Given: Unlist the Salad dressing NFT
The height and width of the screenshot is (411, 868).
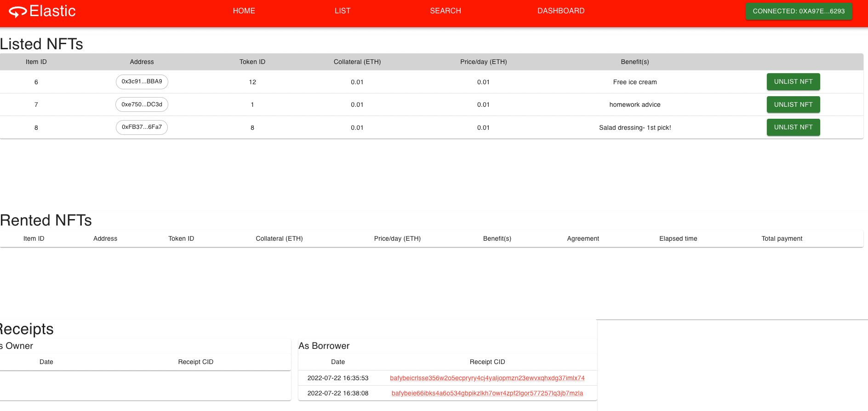Looking at the screenshot, I should tap(793, 127).
